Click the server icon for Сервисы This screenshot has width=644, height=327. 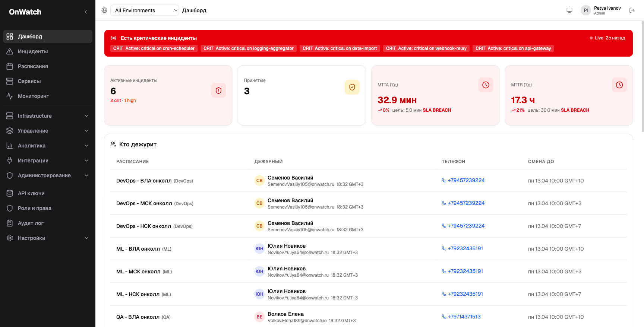pyautogui.click(x=10, y=81)
